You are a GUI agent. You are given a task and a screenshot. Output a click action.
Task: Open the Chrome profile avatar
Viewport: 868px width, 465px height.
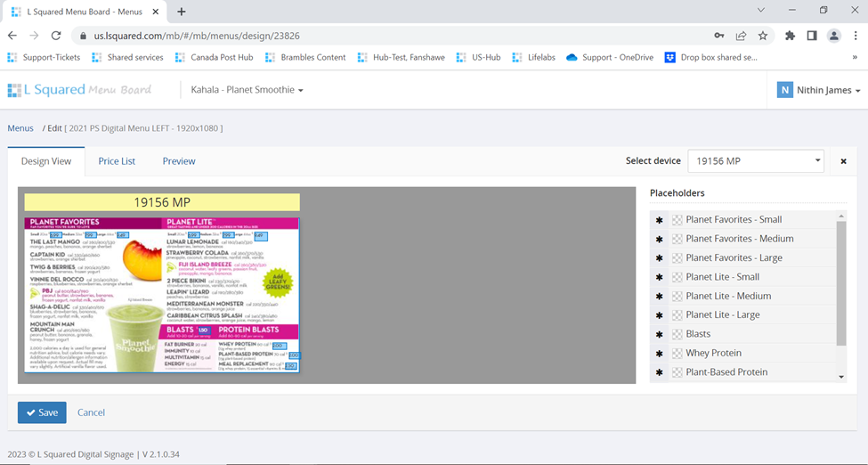click(x=833, y=36)
